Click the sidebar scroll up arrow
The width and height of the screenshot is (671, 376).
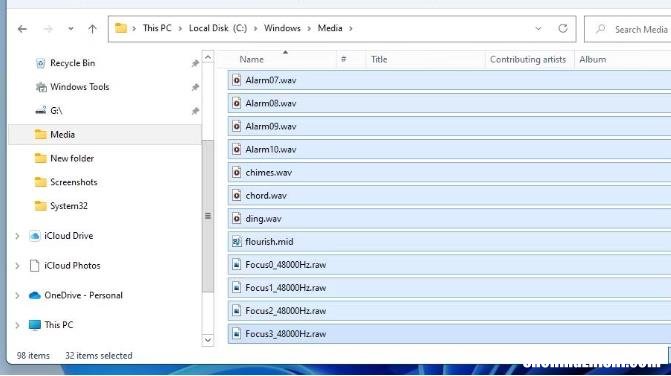[x=208, y=57]
